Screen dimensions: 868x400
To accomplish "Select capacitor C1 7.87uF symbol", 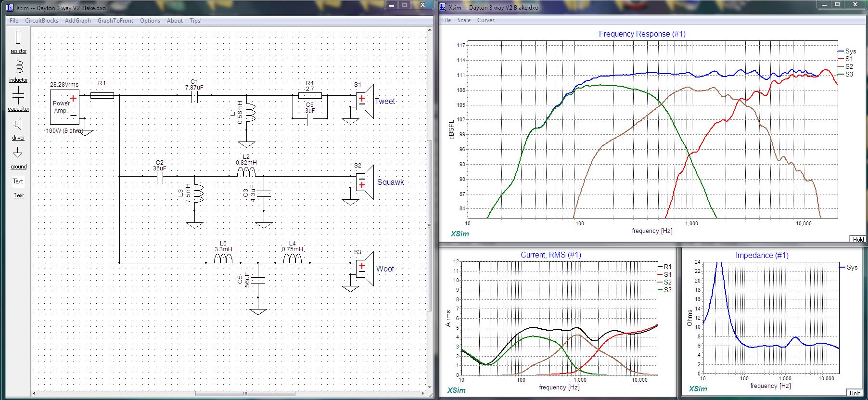I will [194, 96].
